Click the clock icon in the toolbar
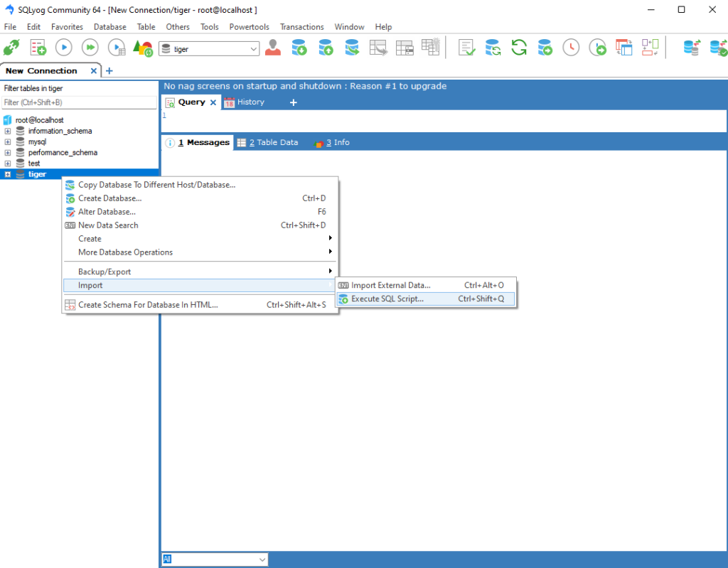 571,48
